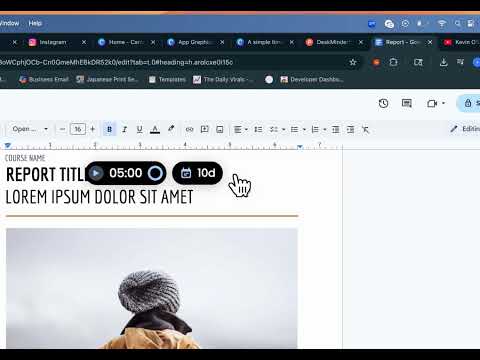This screenshot has width=480, height=360.
Task: Open the browser extensions puzzle icon
Action: coord(393,62)
